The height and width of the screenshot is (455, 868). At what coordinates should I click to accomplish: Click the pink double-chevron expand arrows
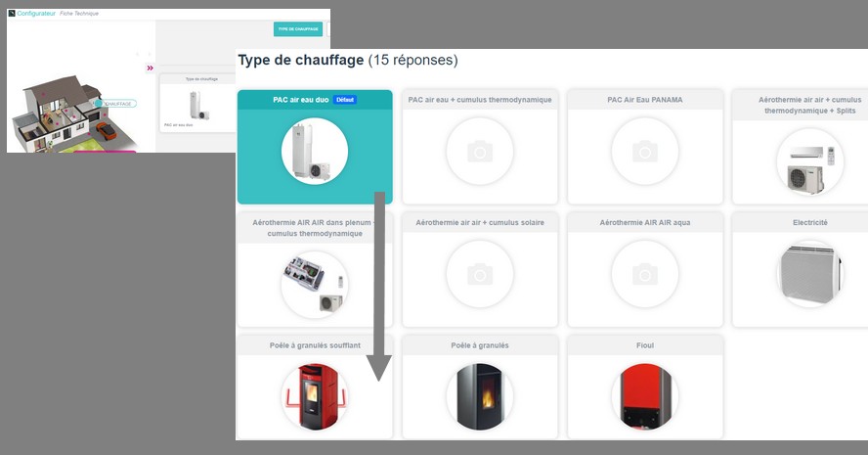point(151,68)
